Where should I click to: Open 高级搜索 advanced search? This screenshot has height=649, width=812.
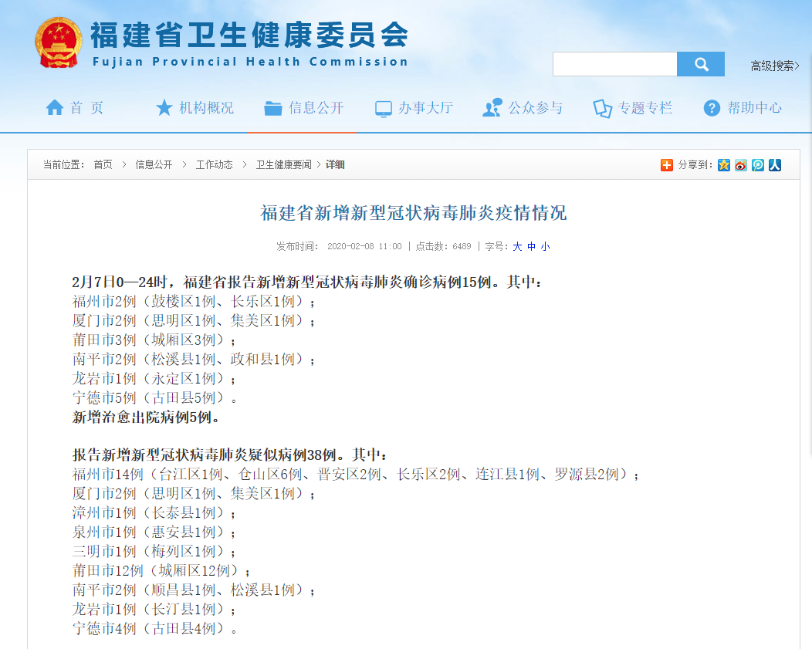[774, 66]
